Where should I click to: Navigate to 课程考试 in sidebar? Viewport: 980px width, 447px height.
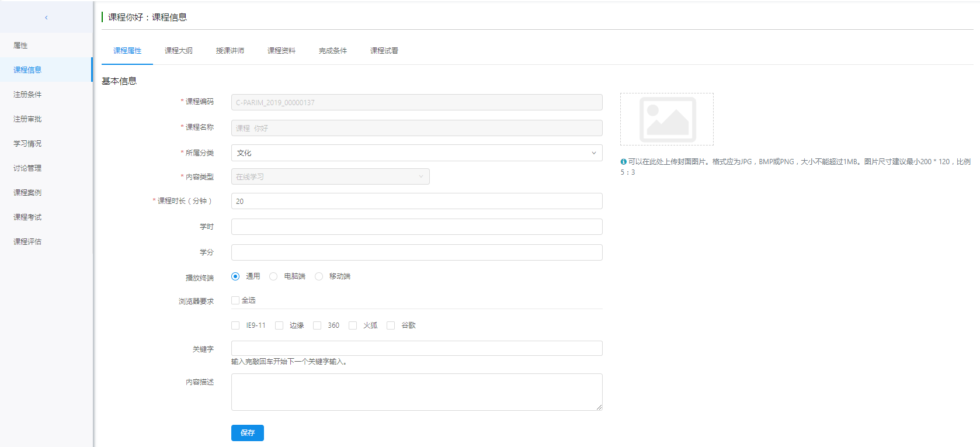[27, 217]
